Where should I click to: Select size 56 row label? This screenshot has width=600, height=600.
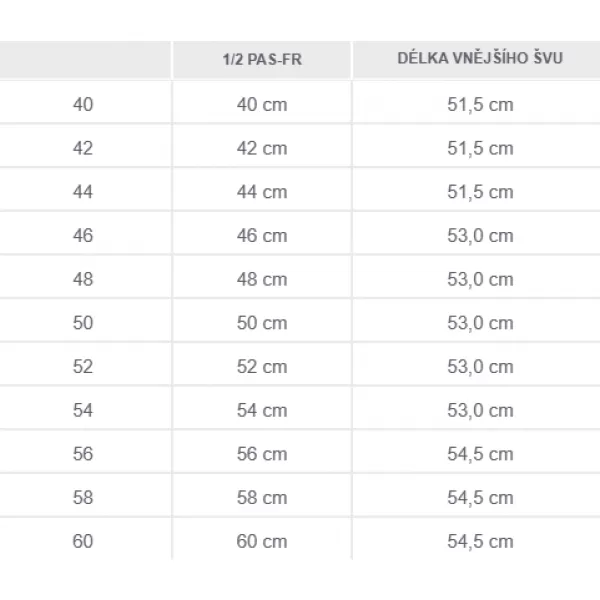click(x=83, y=454)
